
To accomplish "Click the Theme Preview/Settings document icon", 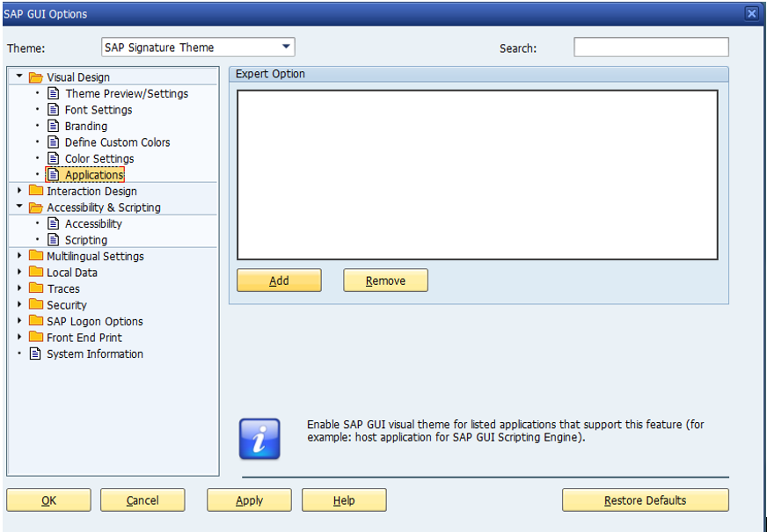I will click(x=54, y=93).
